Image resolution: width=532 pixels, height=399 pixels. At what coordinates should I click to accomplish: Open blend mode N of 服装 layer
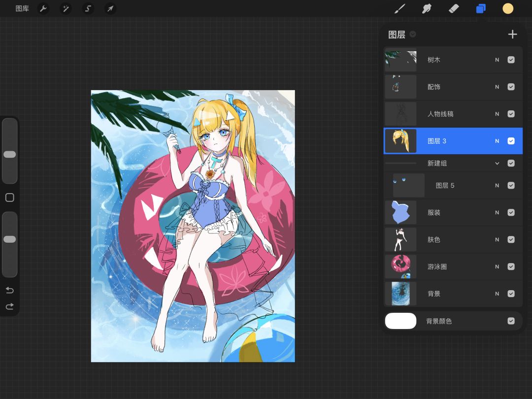[497, 212]
